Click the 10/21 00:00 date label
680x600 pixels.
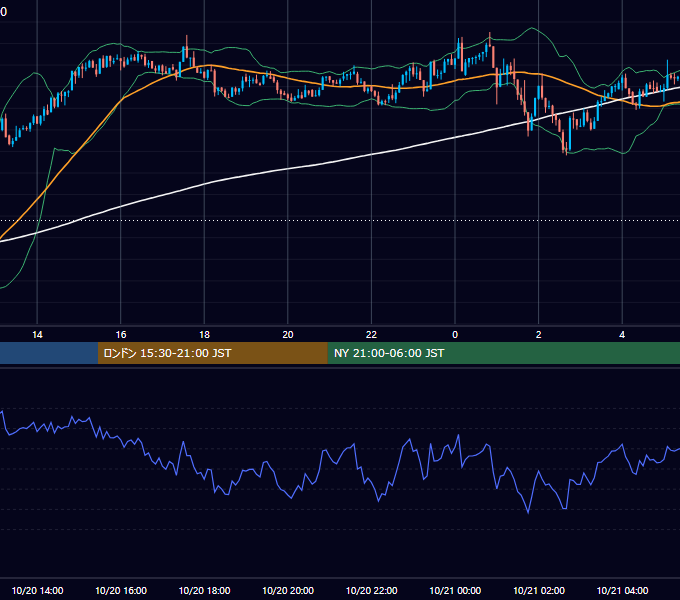[455, 590]
